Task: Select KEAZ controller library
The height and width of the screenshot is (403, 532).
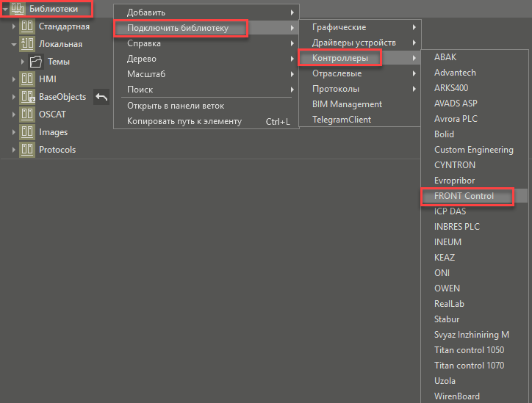Action: pos(475,258)
